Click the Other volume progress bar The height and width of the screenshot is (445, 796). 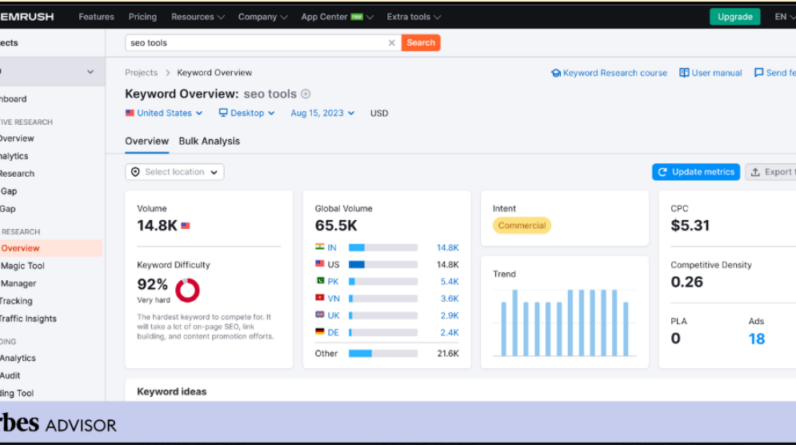point(383,353)
